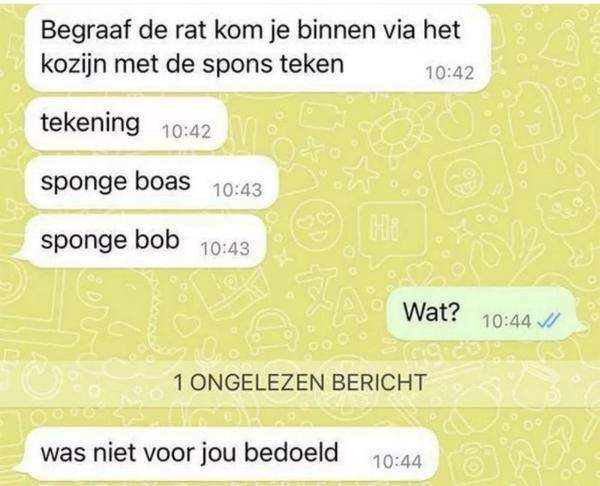Viewport: 600px width, 486px height.
Task: Click the "1 ONGELEZEN BERICHT" banner
Action: pyautogui.click(x=300, y=382)
